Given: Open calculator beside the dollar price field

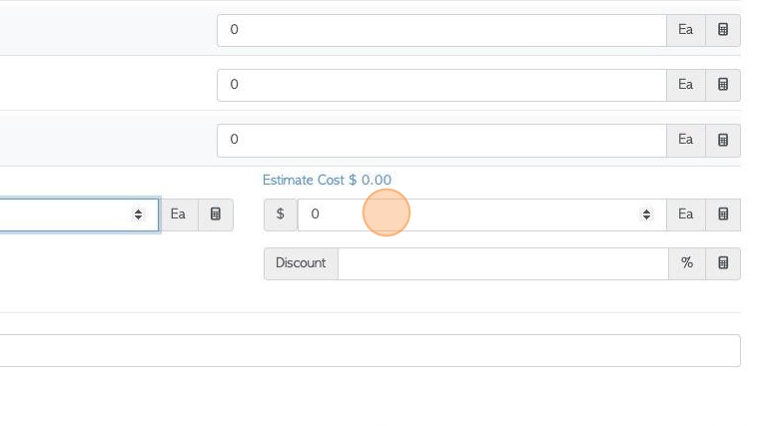Looking at the screenshot, I should (x=723, y=214).
